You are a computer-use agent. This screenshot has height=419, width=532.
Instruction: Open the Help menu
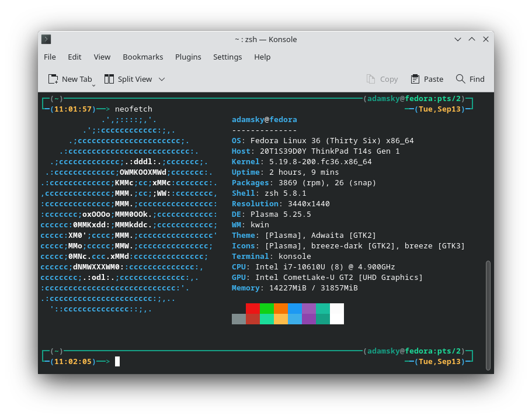[x=262, y=57]
